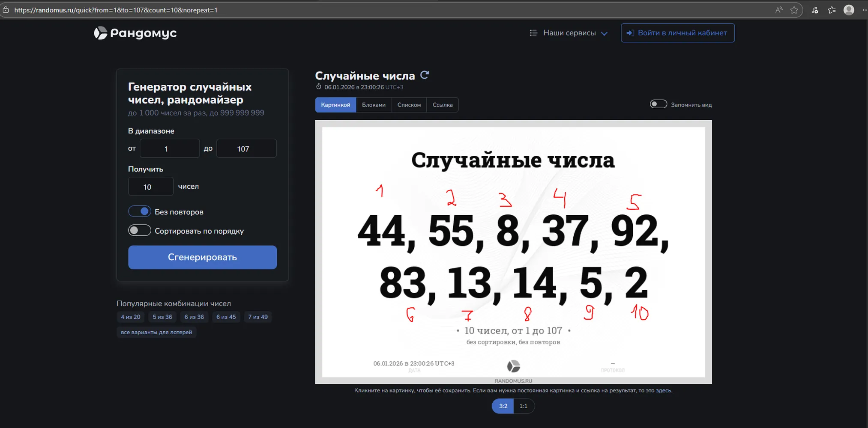
Task: Click the site lock icon in address bar
Action: click(x=6, y=10)
